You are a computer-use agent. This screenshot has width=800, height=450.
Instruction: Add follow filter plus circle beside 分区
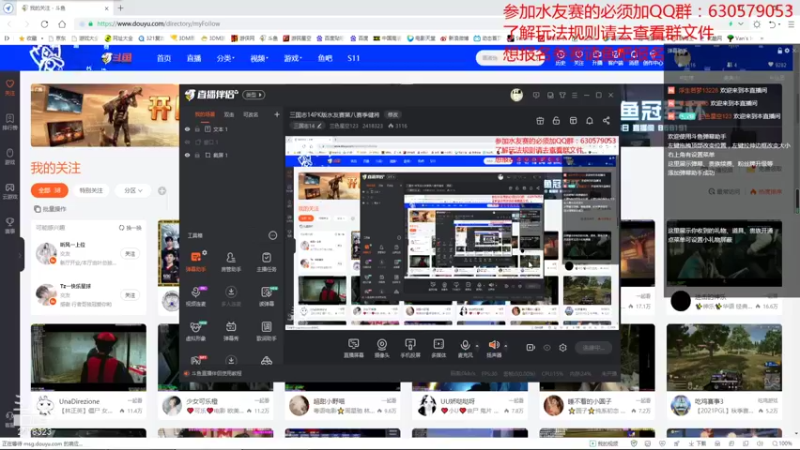pyautogui.click(x=162, y=190)
